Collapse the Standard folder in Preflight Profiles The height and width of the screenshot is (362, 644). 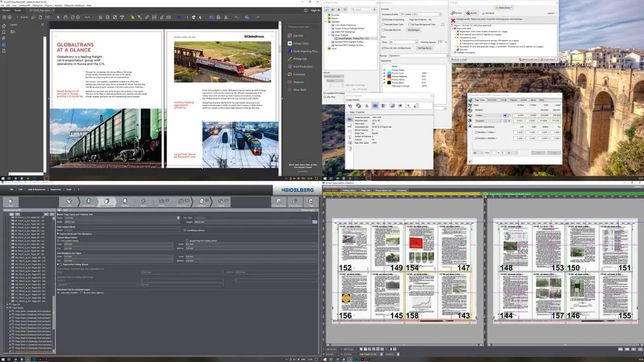click(x=326, y=22)
